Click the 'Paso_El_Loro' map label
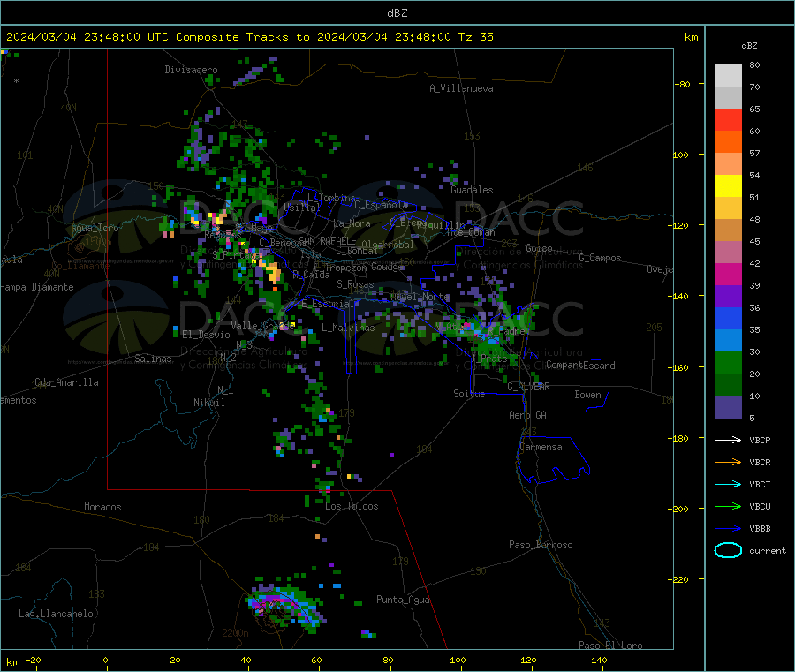Image resolution: width=795 pixels, height=672 pixels. point(610,646)
